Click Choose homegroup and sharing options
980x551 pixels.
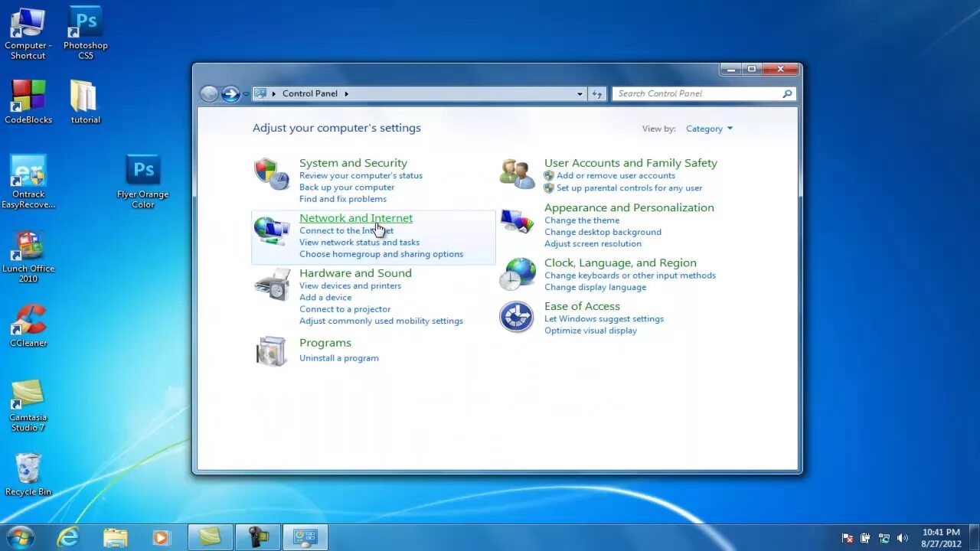pyautogui.click(x=381, y=254)
